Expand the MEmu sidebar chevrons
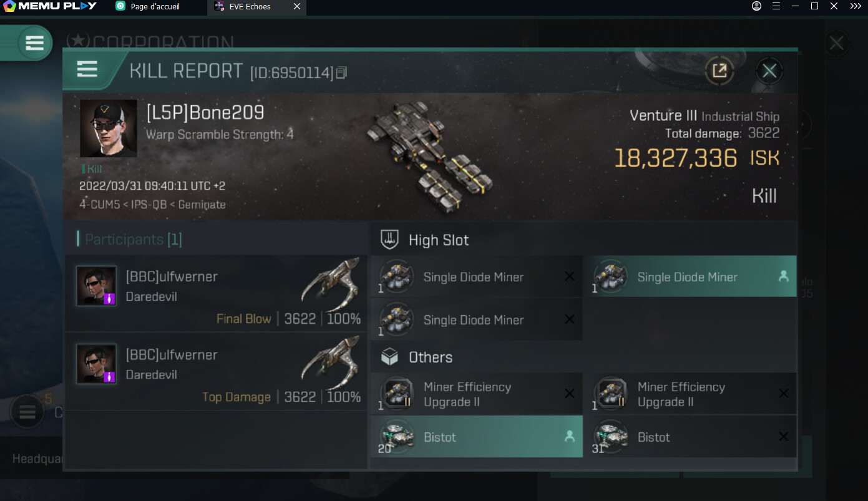 (855, 6)
